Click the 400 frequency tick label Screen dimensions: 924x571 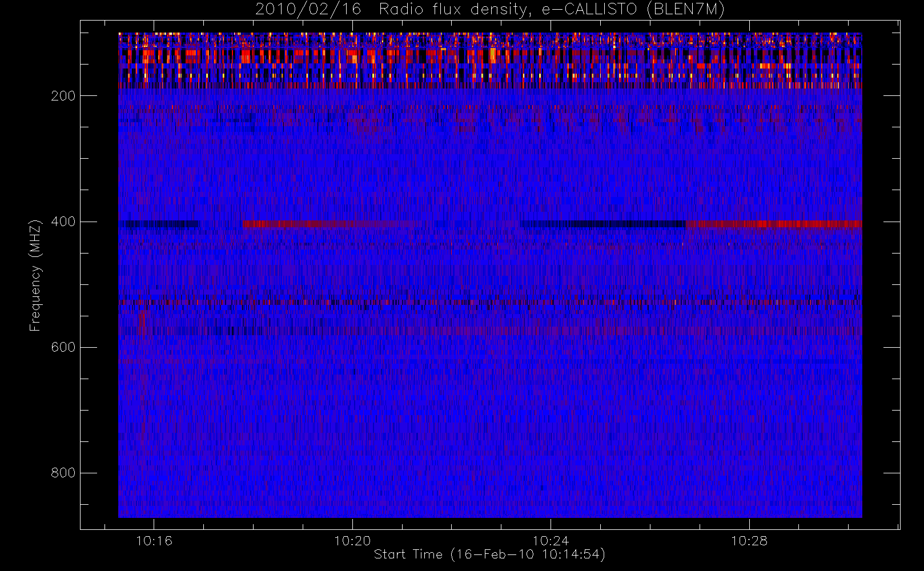63,222
